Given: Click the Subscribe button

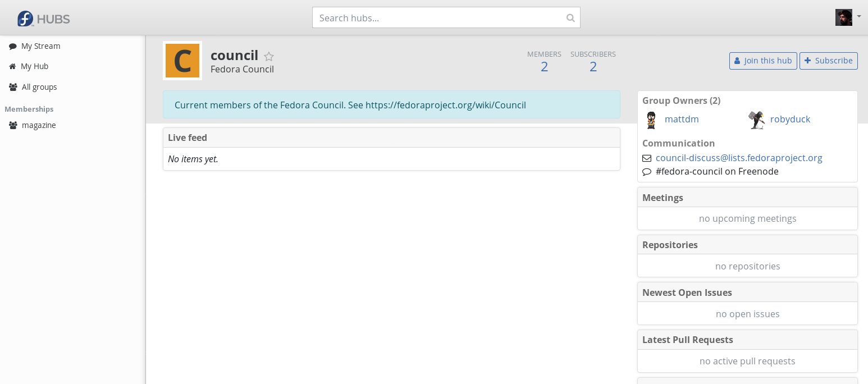Looking at the screenshot, I should pyautogui.click(x=828, y=61).
